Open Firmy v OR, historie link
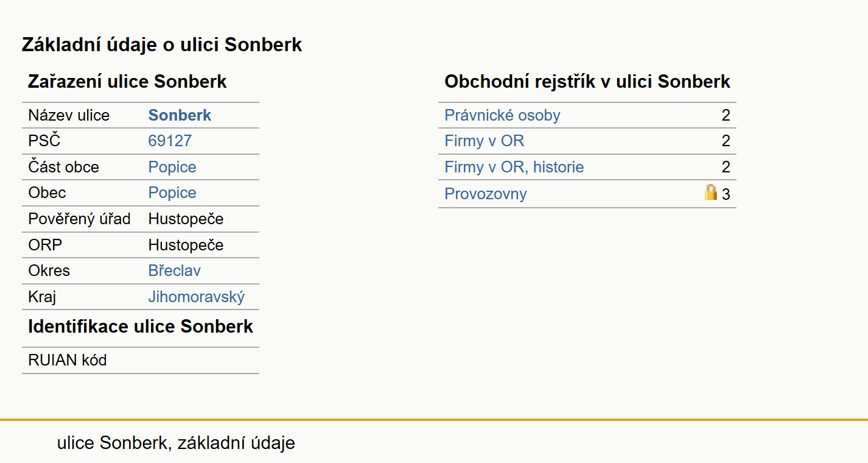This screenshot has height=463, width=868. pos(514,167)
